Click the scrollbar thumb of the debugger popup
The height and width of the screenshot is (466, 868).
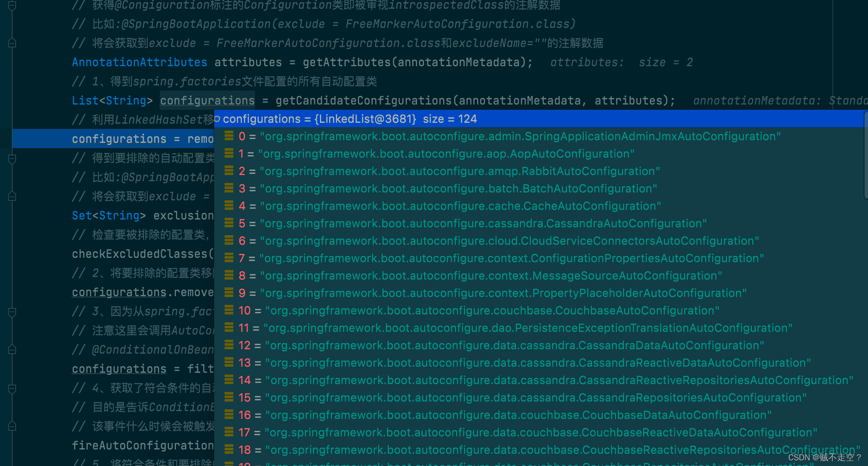click(866, 155)
